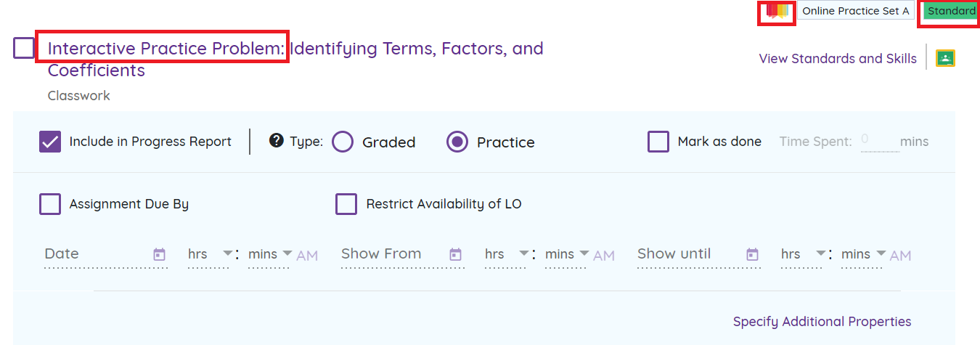Tick the Mark as done checkbox

click(x=658, y=142)
